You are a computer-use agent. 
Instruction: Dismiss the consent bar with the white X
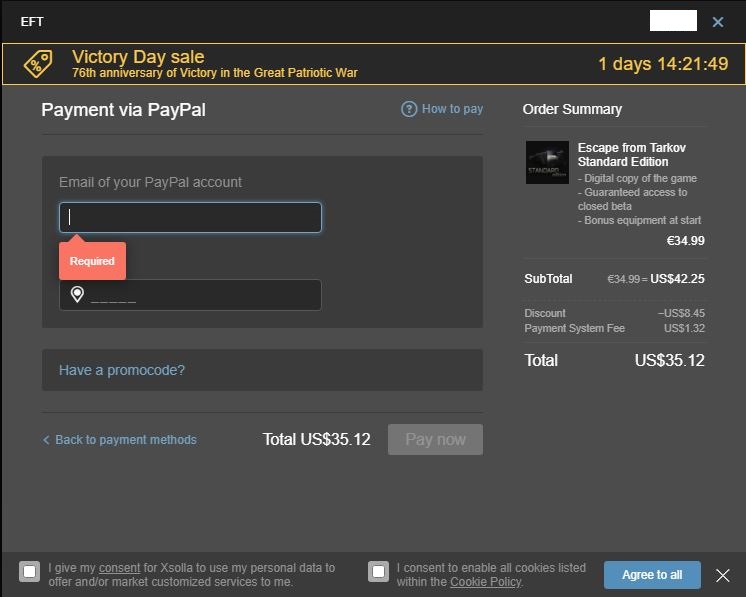[723, 575]
